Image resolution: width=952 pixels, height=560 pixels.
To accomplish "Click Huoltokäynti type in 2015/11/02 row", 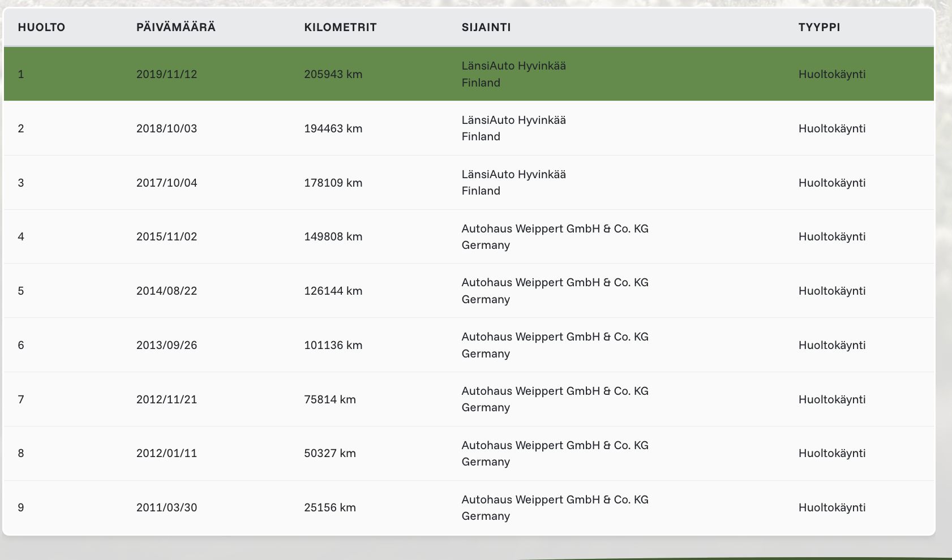I will pyautogui.click(x=832, y=236).
